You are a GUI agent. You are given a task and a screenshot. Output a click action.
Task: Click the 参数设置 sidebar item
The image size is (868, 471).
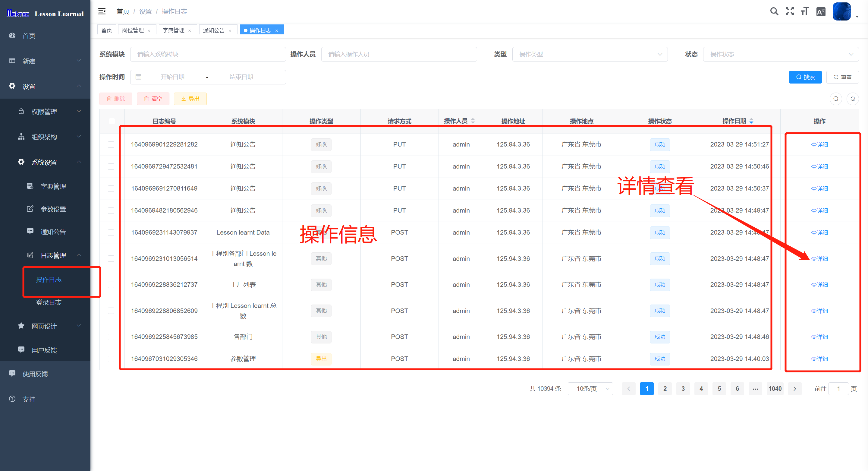coord(46,209)
